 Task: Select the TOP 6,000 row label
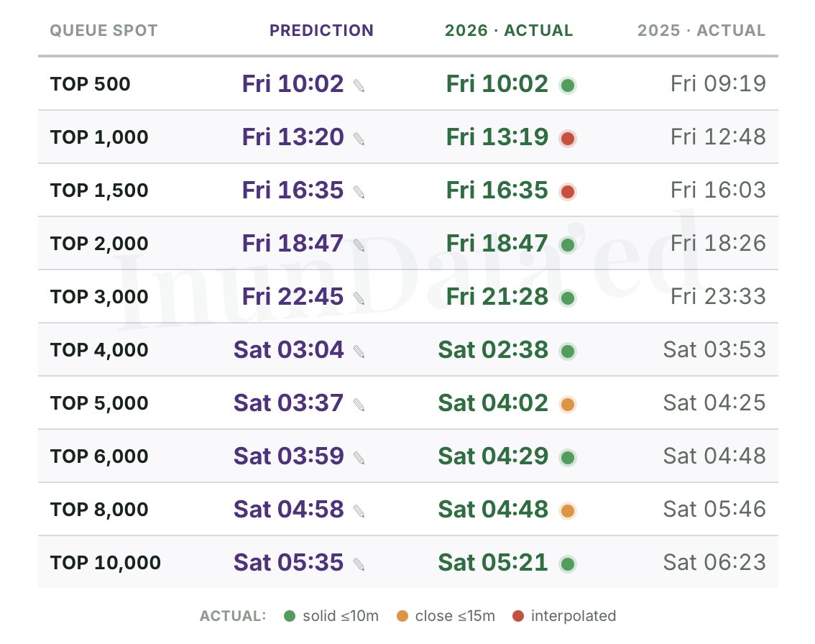99,456
